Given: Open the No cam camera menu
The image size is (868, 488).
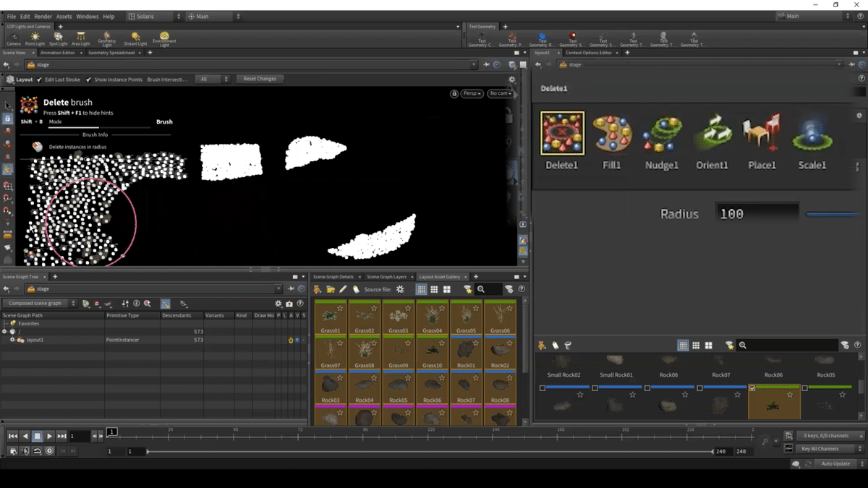Looking at the screenshot, I should pos(500,93).
